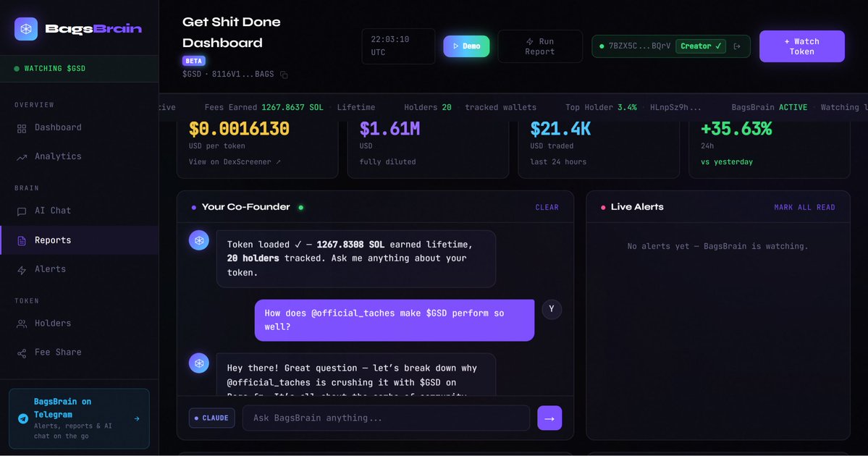Open the BagsBrain on Telegram arrow
Viewport: 868px width, 456px height.
tap(137, 418)
